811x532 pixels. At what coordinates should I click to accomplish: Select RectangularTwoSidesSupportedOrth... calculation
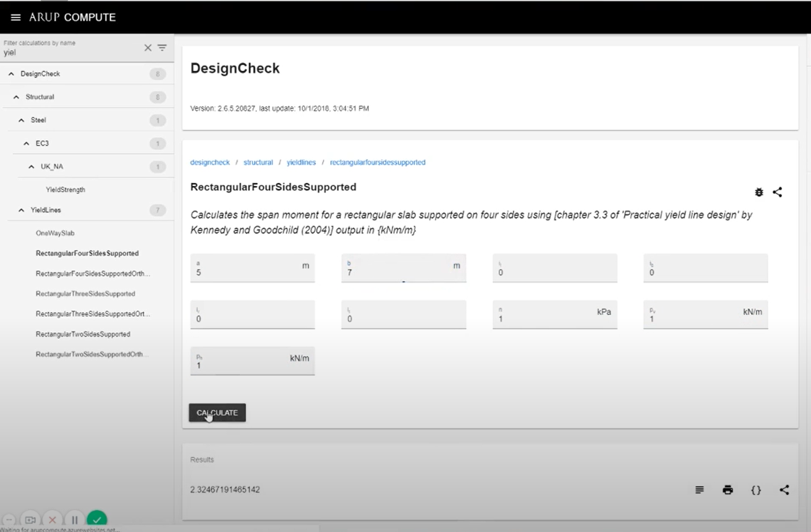[92, 354]
